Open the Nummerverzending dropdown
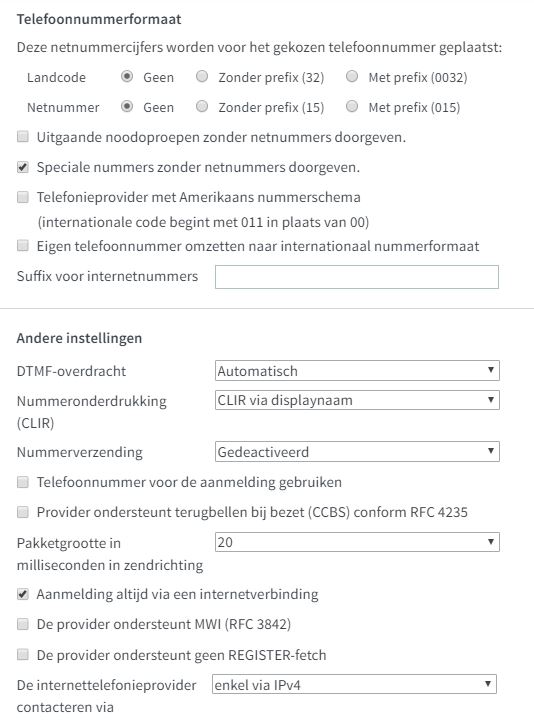Image resolution: width=534 pixels, height=726 pixels. pos(357,451)
